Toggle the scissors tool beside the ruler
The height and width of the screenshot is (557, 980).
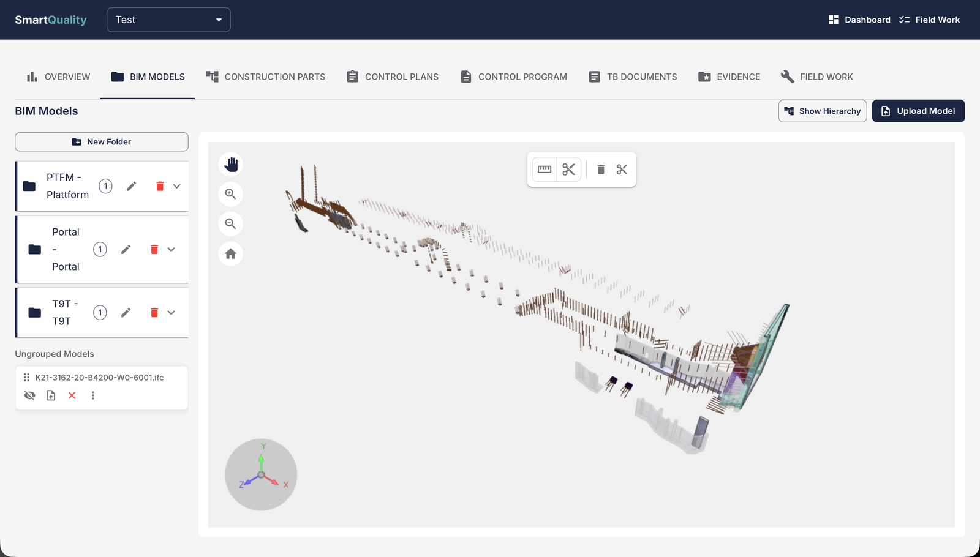(569, 170)
